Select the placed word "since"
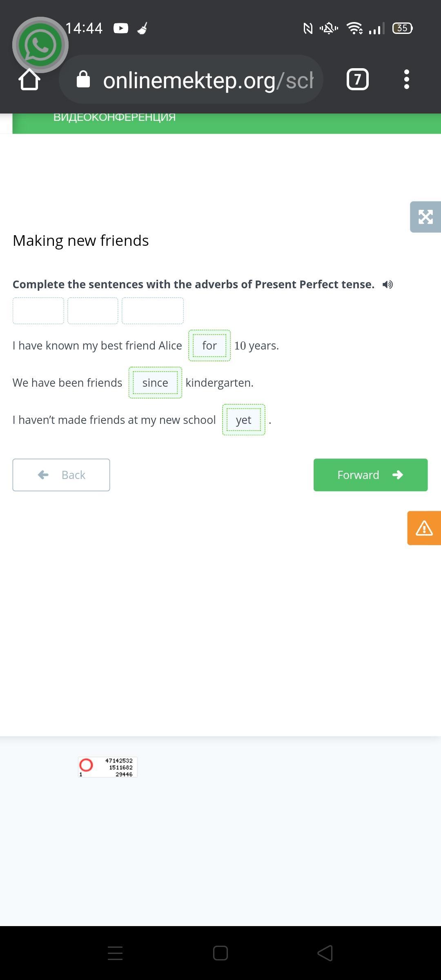Viewport: 441px width, 980px height. coord(155,383)
